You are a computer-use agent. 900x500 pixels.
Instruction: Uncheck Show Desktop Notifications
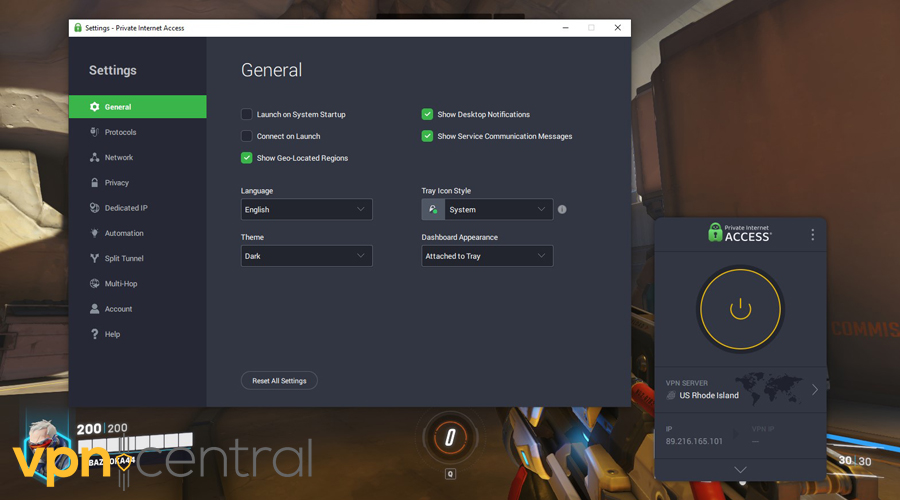click(x=427, y=114)
